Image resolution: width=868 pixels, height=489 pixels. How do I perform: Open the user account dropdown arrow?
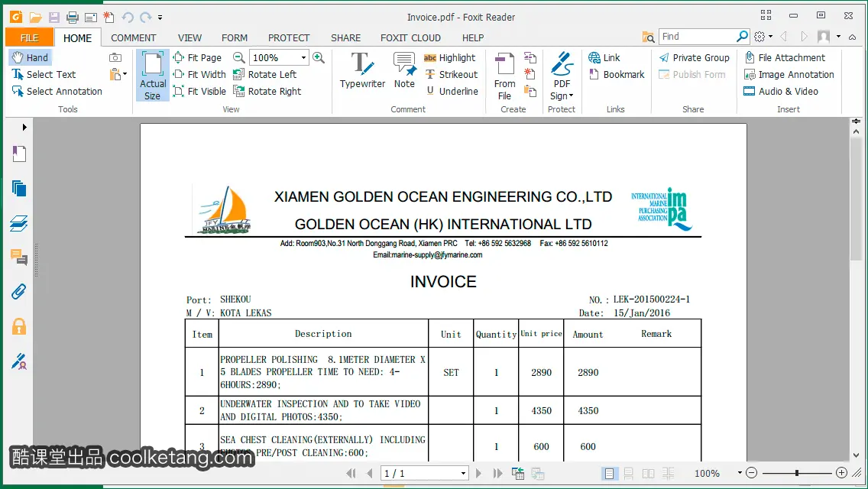pos(839,37)
